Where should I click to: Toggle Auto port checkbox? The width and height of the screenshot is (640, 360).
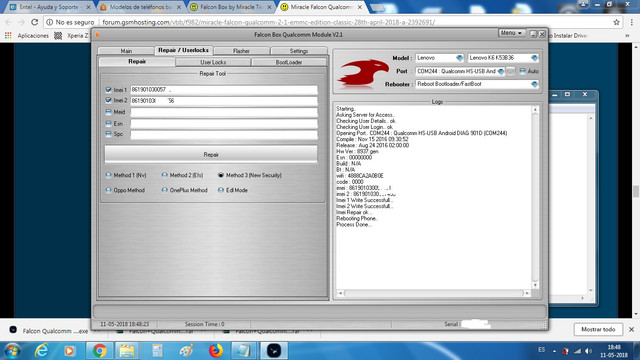coord(522,71)
